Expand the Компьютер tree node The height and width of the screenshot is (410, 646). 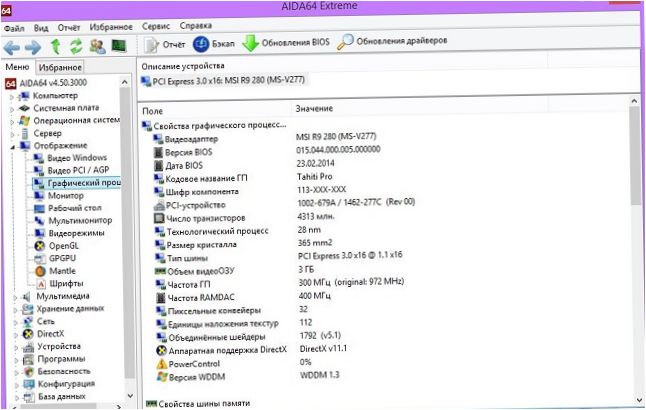(12, 97)
